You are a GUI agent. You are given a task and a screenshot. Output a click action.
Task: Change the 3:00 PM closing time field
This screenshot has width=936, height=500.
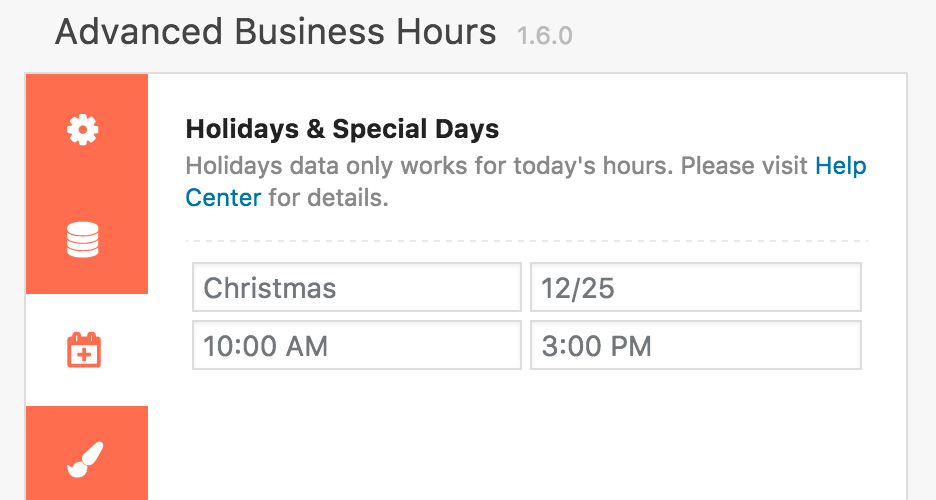[x=696, y=345]
